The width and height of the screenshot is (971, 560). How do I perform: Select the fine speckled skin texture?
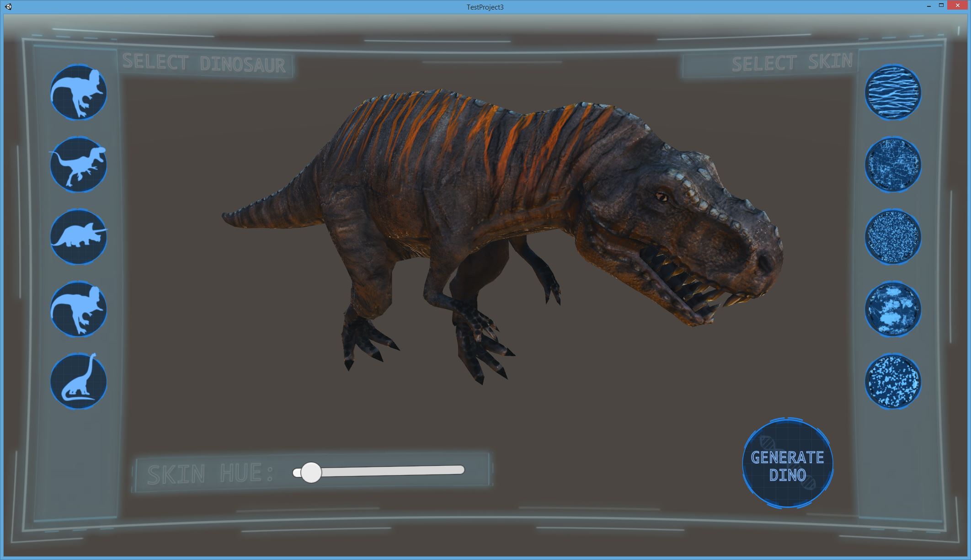tap(892, 237)
